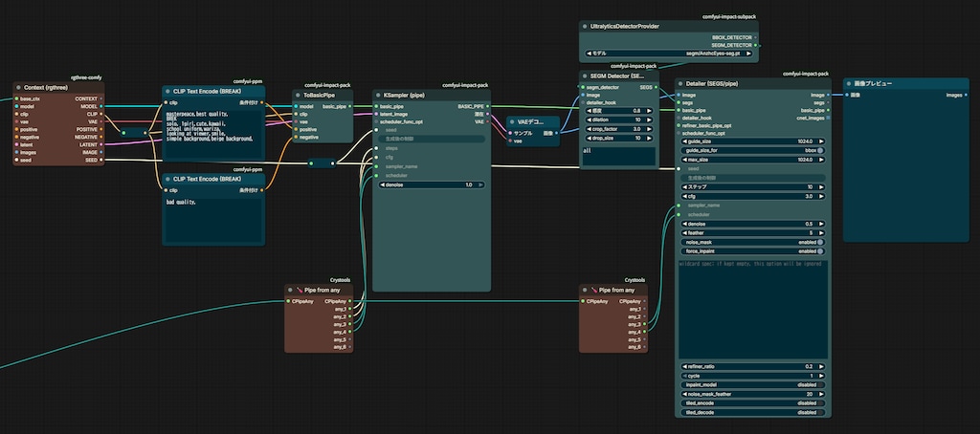Click the feather value field
This screenshot has width=980, height=434.
[x=752, y=233]
